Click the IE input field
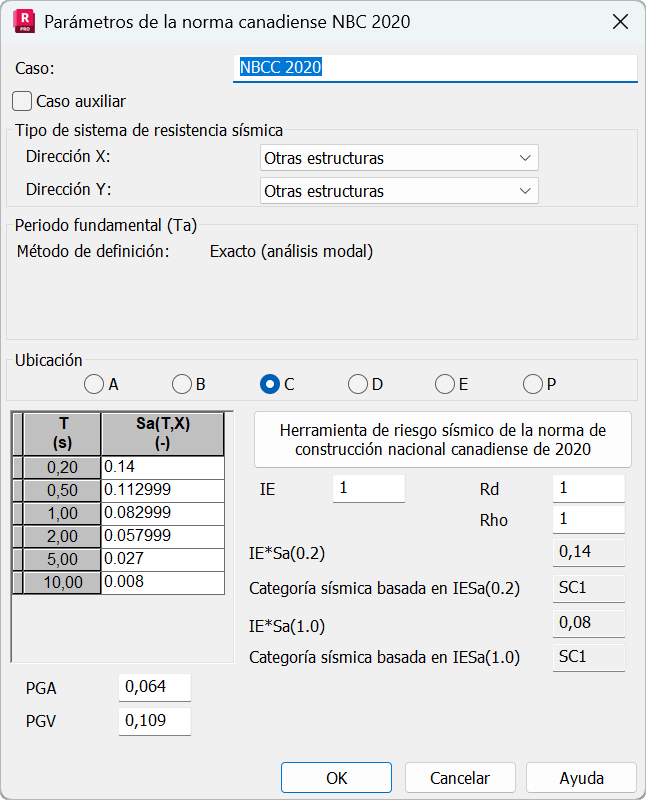 tap(369, 488)
